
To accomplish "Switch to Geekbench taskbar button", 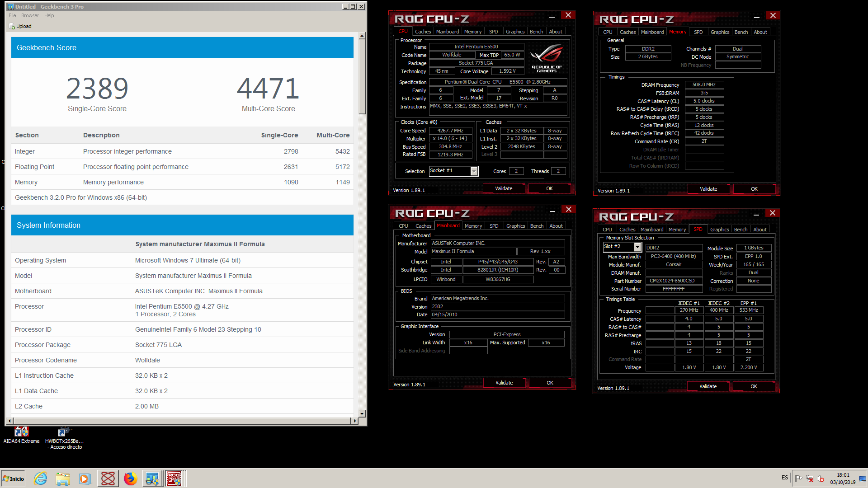I will click(152, 479).
